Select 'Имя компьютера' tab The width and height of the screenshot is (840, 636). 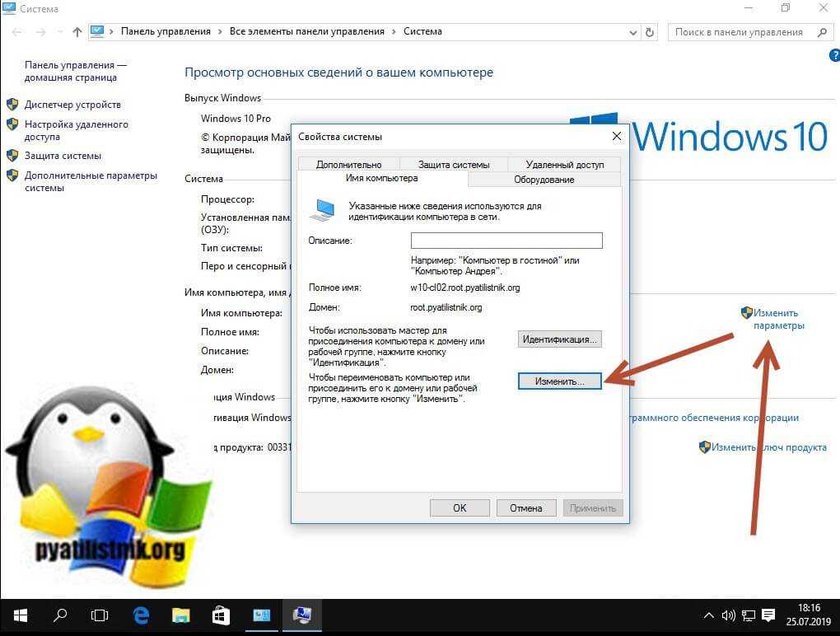(x=381, y=179)
